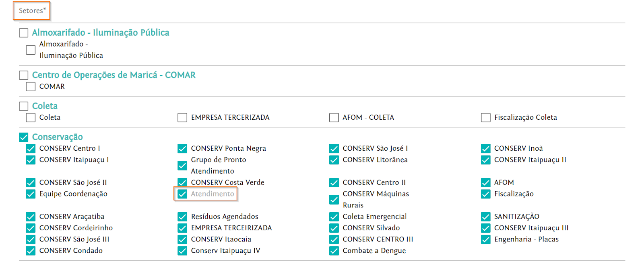Uncheck the Conservação group checkbox
Image resolution: width=644 pixels, height=262 pixels.
(24, 137)
